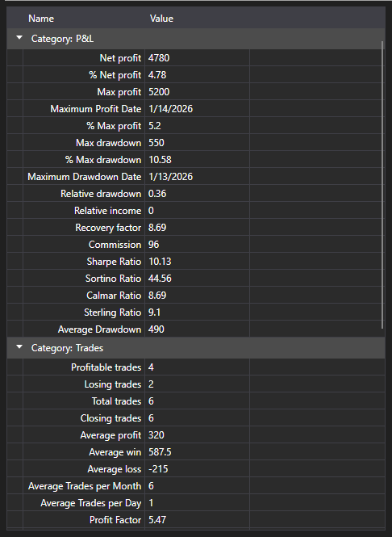Select the Average loss value -215

(x=158, y=469)
